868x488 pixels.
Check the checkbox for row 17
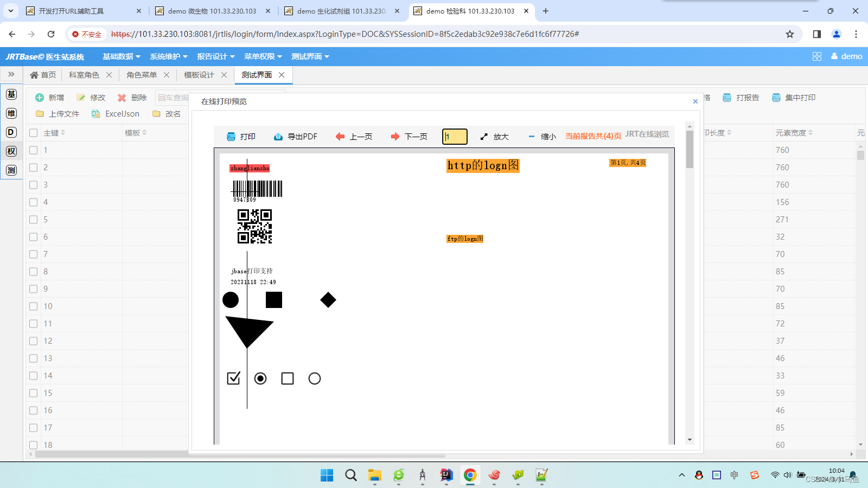pyautogui.click(x=34, y=428)
